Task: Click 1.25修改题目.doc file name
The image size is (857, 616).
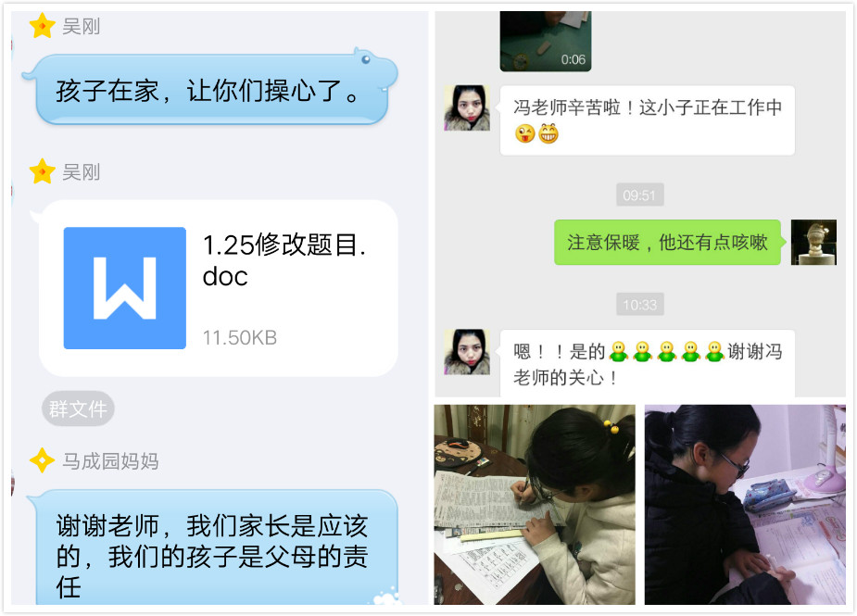Action: 284,260
